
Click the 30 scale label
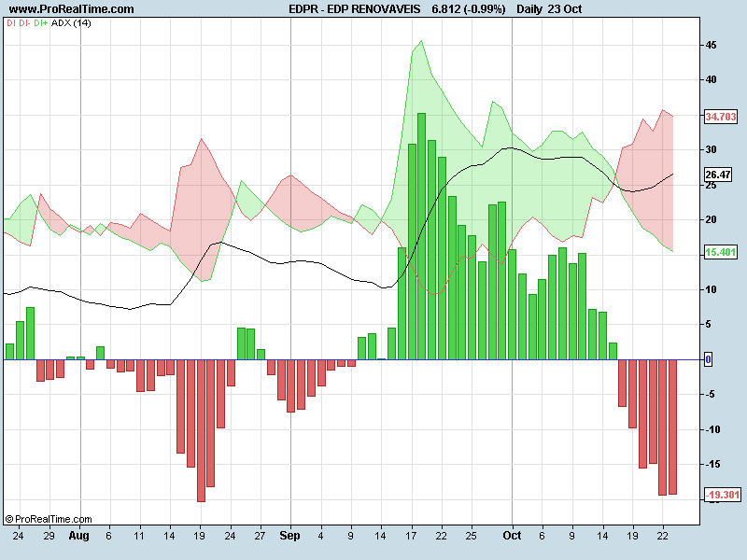point(711,149)
